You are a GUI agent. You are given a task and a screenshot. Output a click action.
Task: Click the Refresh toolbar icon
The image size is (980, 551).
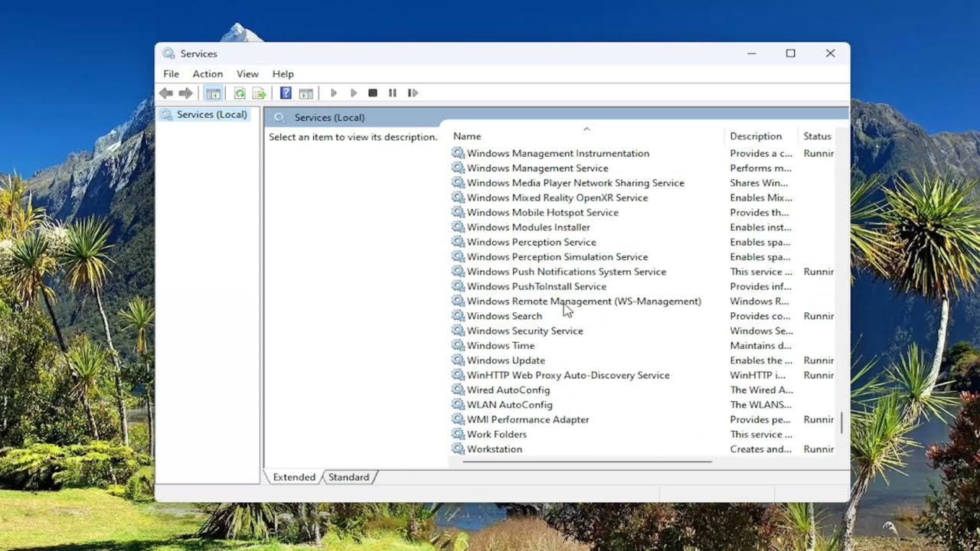pyautogui.click(x=240, y=93)
